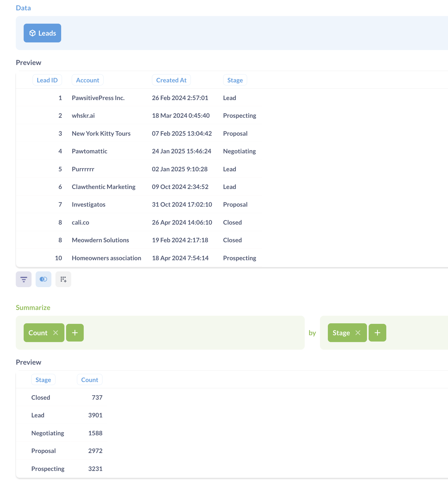Open the Created At column options
The height and width of the screenshot is (484, 448).
coord(171,80)
